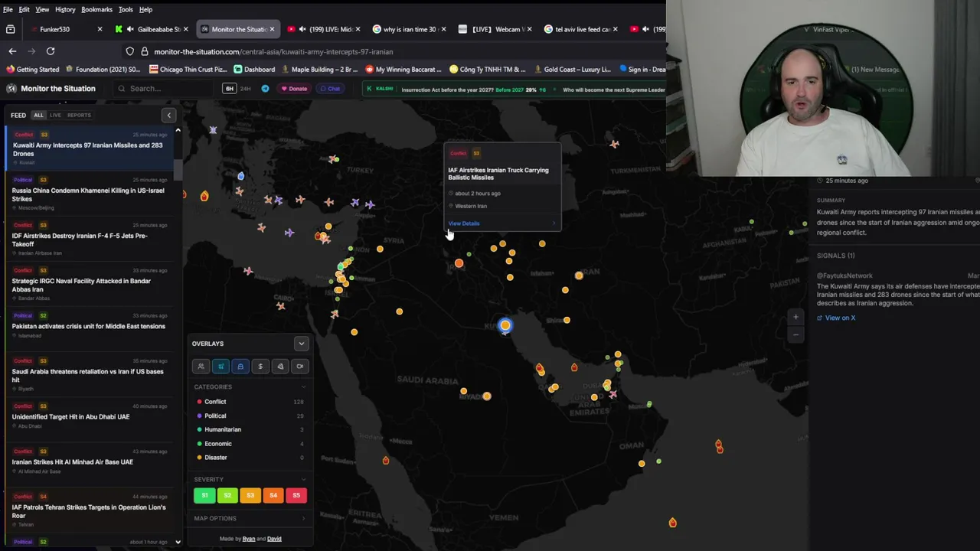Click the highlighted blue-ringed Kuwait map marker
980x551 pixels.
point(505,326)
